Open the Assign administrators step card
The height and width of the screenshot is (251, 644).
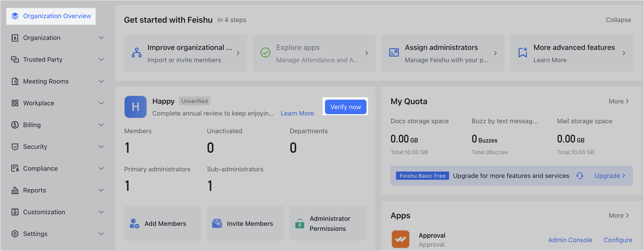tap(443, 53)
